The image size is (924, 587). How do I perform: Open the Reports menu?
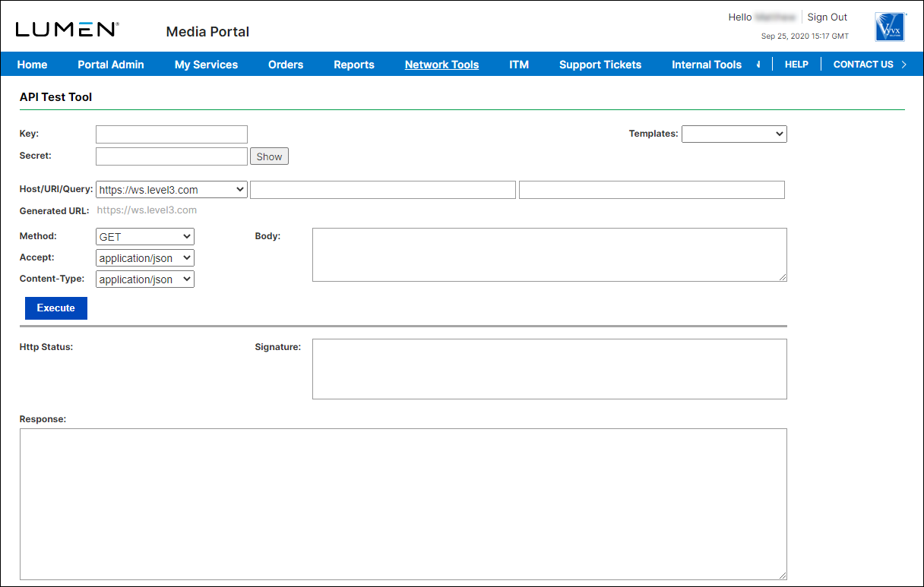tap(354, 65)
